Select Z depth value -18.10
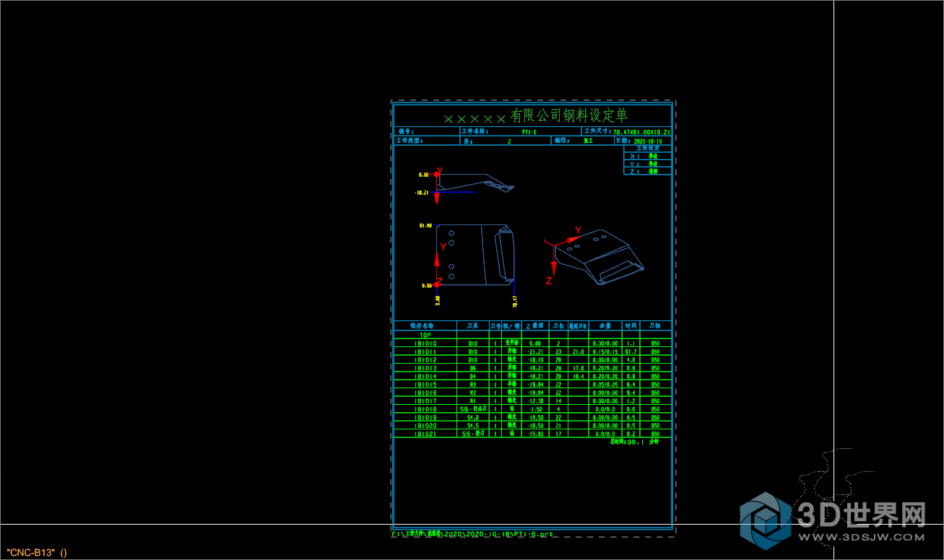Screen dimensions: 944x560 (534, 359)
